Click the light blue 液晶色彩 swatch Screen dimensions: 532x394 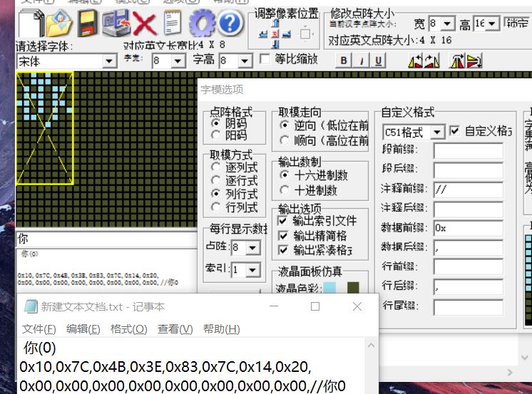tap(329, 288)
